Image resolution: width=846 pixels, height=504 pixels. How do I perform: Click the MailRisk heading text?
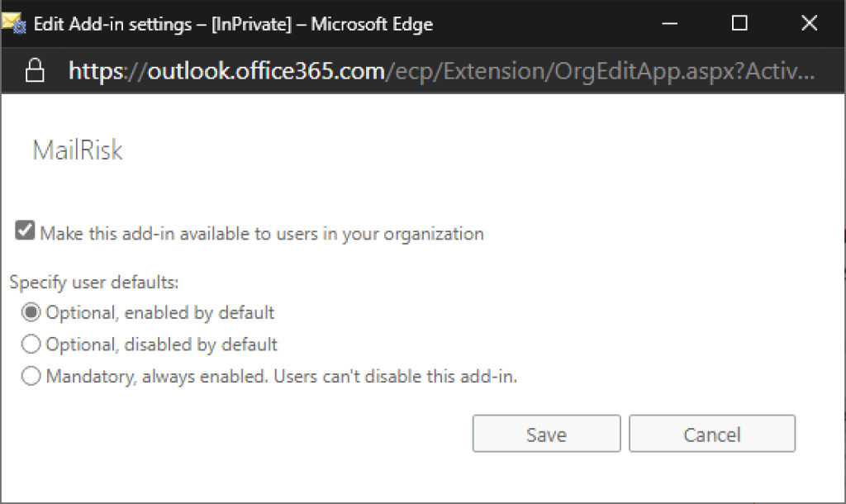(x=78, y=150)
